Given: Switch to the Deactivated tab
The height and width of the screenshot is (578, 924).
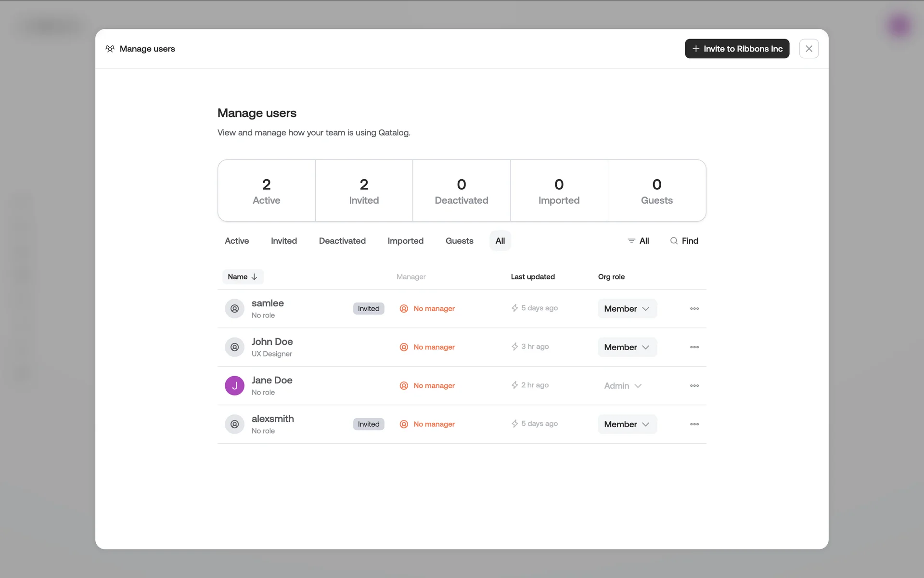Looking at the screenshot, I should point(342,241).
